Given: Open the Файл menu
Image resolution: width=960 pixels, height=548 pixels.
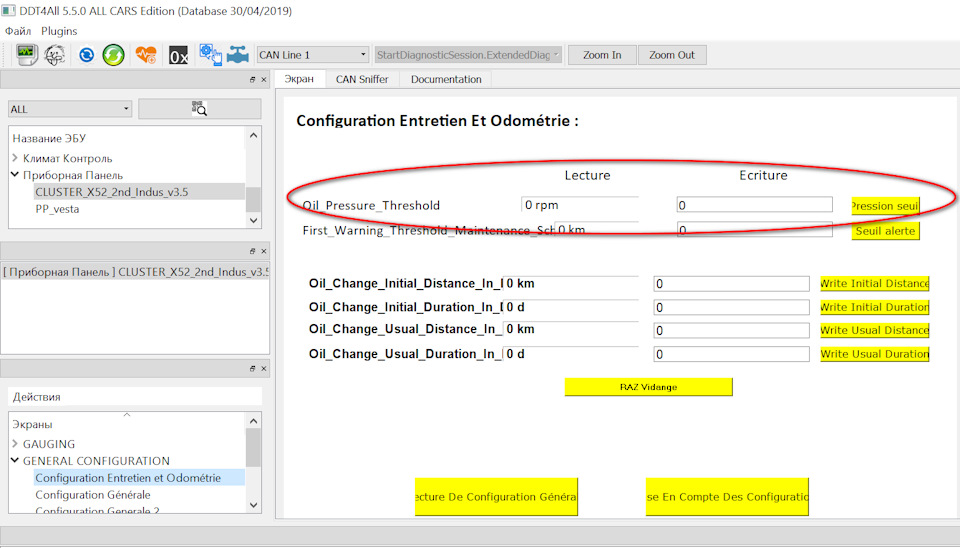Looking at the screenshot, I should [x=18, y=31].
